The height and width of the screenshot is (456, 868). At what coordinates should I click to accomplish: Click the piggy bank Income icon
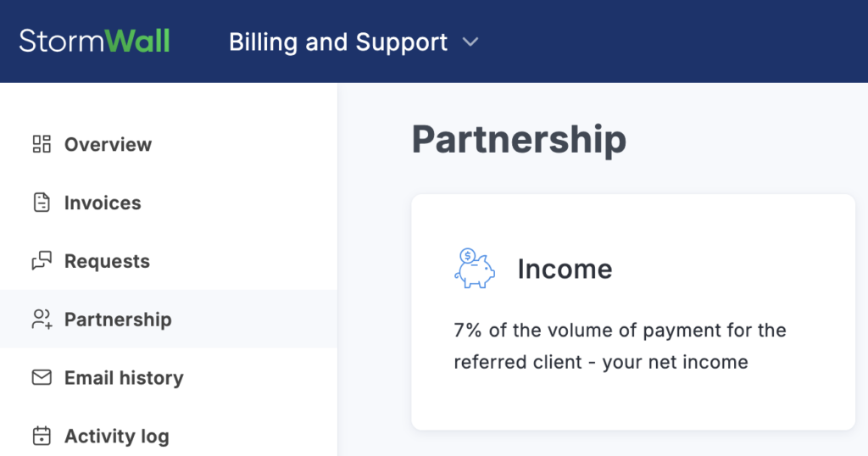(474, 269)
